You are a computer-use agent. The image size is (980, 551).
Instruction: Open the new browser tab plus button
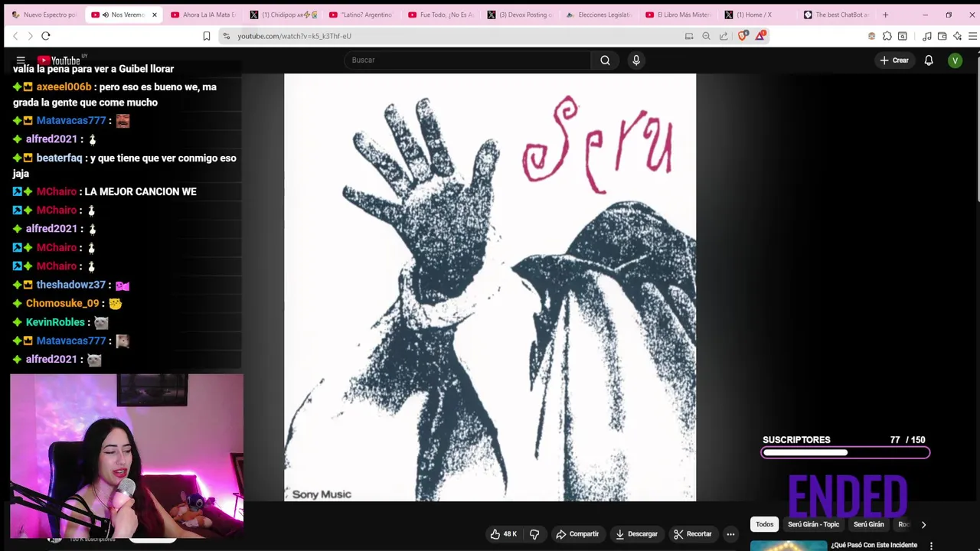click(x=885, y=15)
